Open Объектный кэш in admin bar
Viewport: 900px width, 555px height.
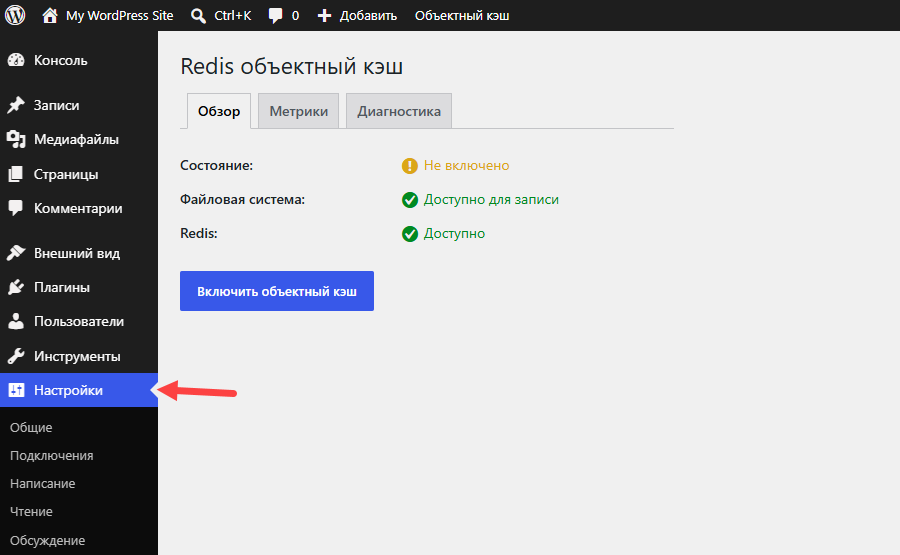462,15
